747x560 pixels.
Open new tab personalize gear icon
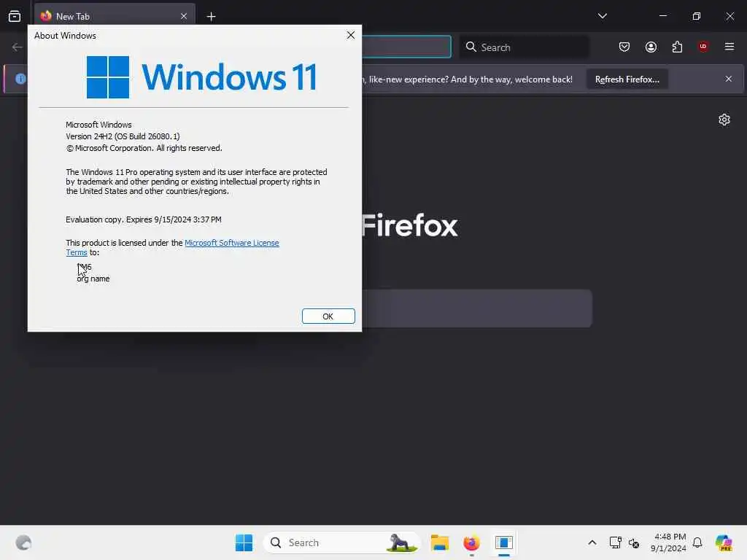(x=724, y=120)
